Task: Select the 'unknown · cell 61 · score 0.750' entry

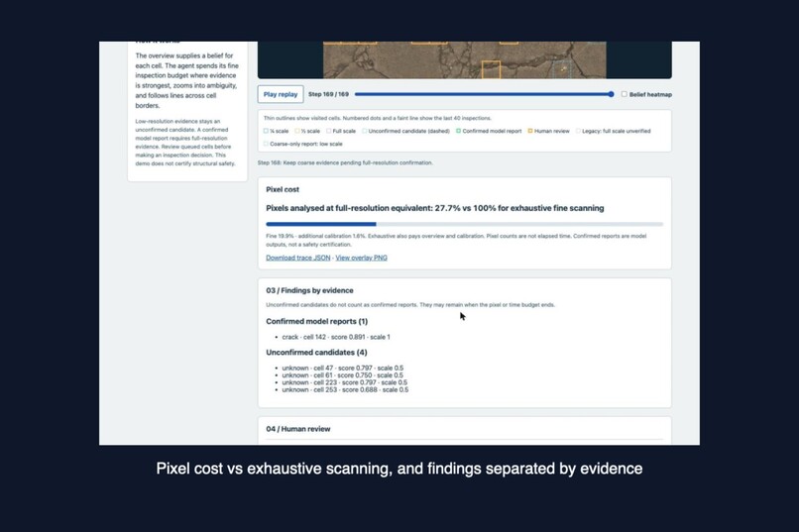Action: point(342,375)
